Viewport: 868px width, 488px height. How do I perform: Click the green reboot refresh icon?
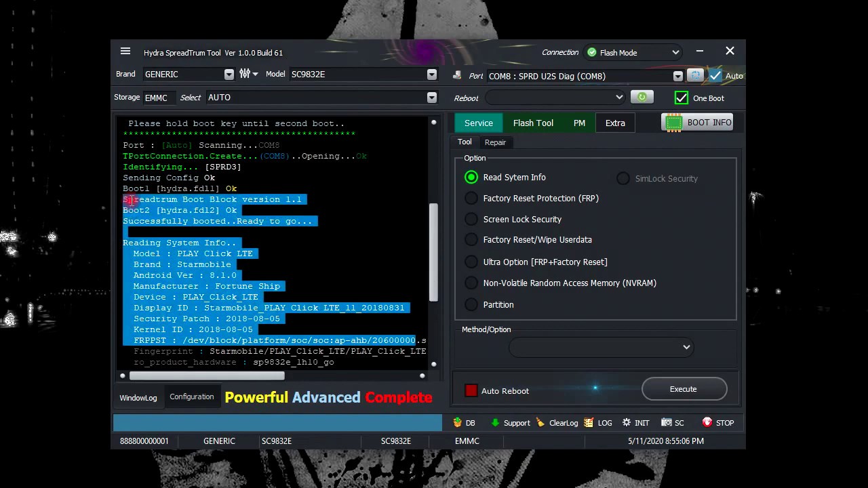(x=642, y=98)
